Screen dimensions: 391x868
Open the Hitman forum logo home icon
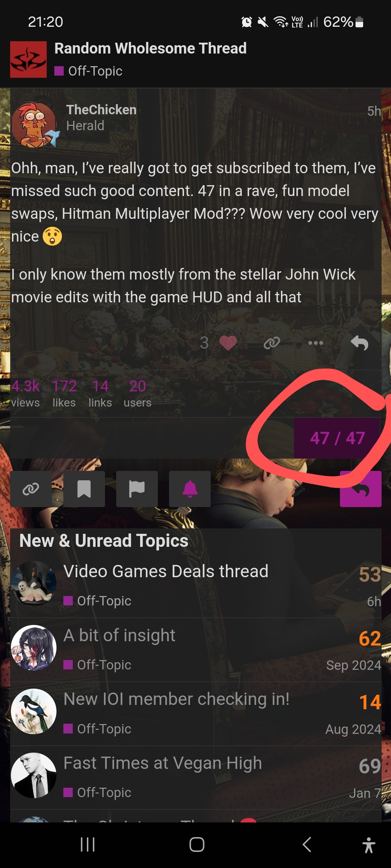point(28,59)
